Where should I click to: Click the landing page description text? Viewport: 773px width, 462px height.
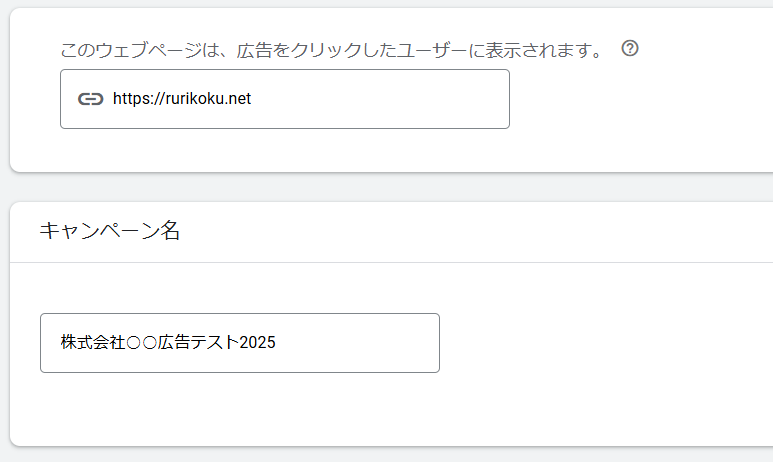pos(331,50)
